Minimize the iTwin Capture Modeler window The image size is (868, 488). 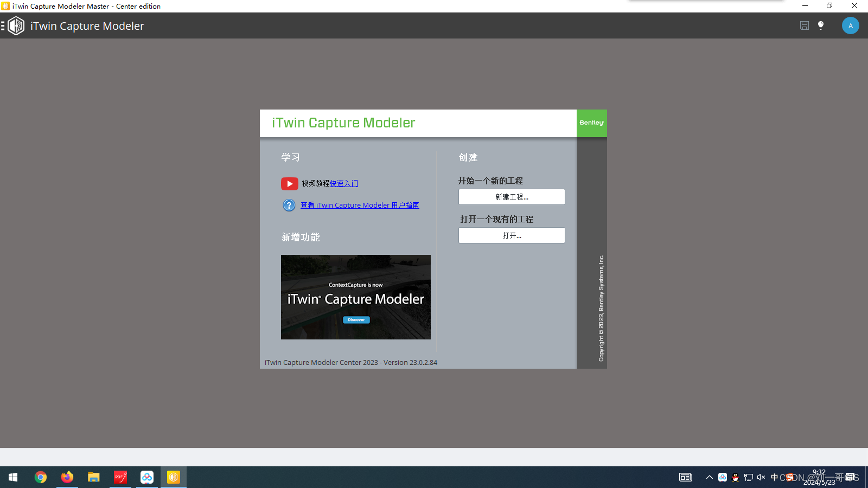[805, 6]
